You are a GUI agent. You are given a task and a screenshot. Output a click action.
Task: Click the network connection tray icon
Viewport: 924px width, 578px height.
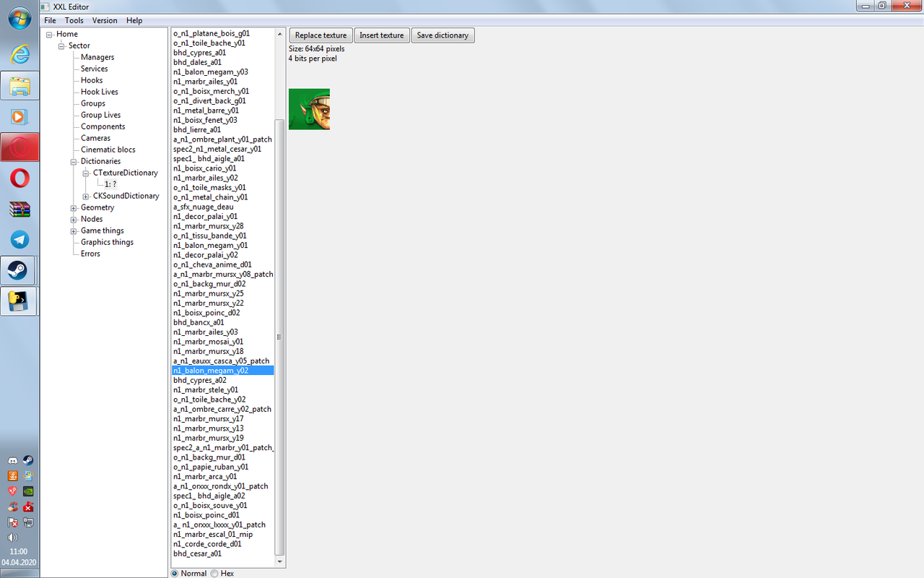(27, 522)
